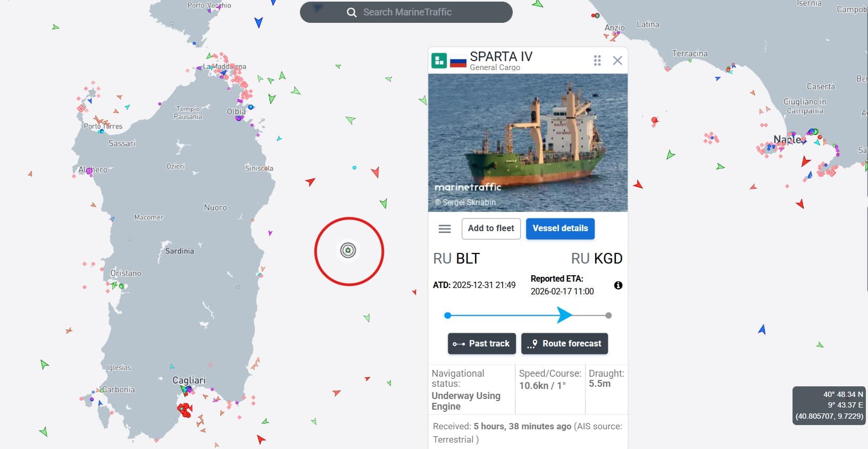Viewport: 868px width, 449px height.
Task: Click the Draught value 5.5m
Action: click(x=599, y=384)
